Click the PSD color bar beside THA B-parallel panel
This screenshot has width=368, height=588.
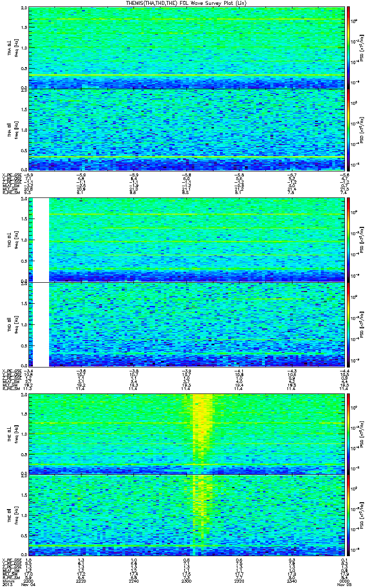click(x=349, y=129)
